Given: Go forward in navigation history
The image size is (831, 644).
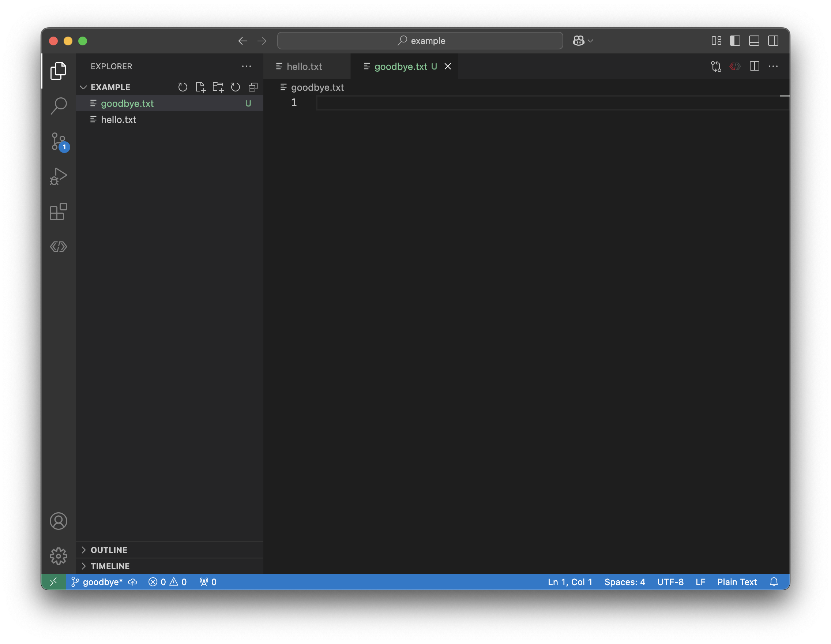Looking at the screenshot, I should coord(262,41).
